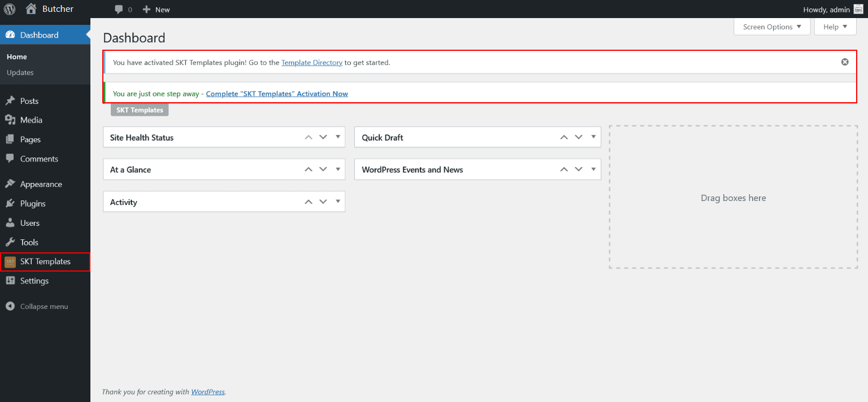This screenshot has width=868, height=402.
Task: Click the WordPress logo icon
Action: 10,9
